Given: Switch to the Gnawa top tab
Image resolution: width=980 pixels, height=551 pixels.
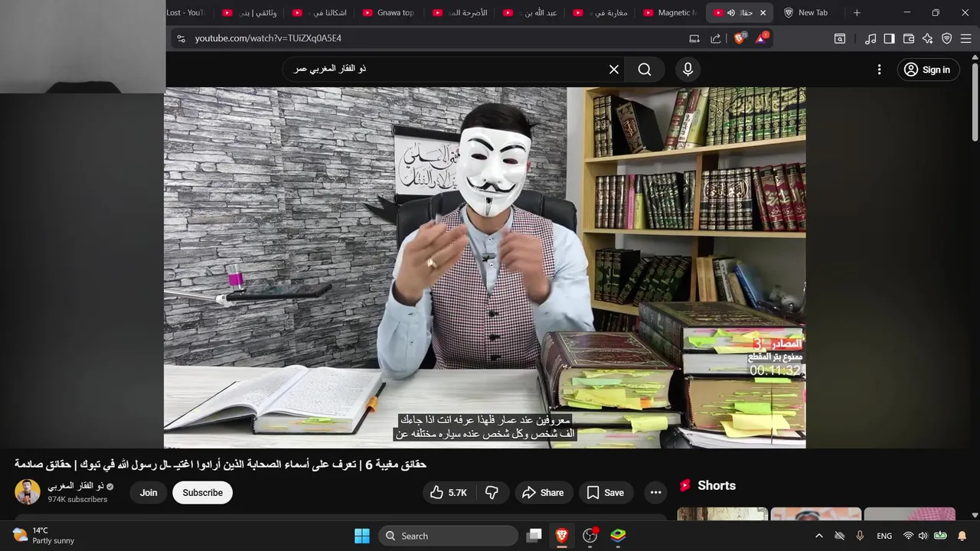Looking at the screenshot, I should pyautogui.click(x=389, y=13).
